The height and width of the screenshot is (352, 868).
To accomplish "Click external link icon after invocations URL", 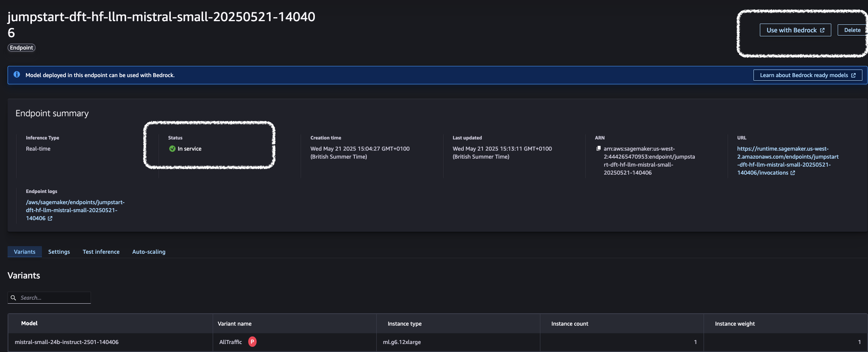I will [793, 173].
